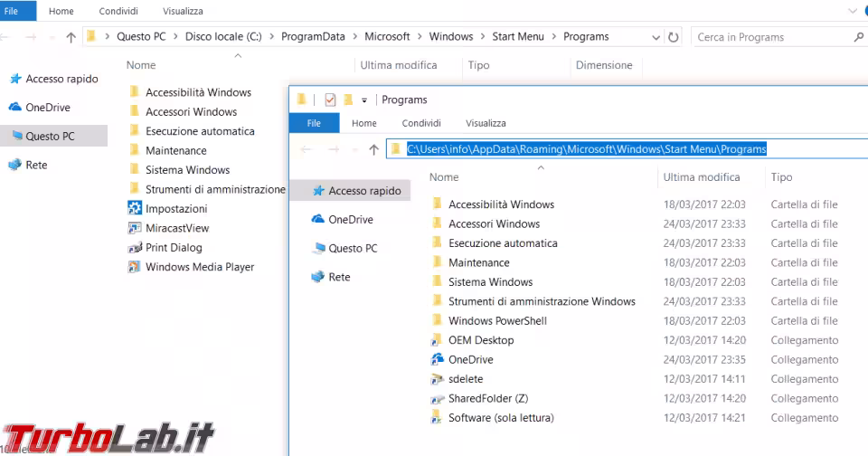Select Questo PC in the back window sidebar
The height and width of the screenshot is (456, 868).
53,136
